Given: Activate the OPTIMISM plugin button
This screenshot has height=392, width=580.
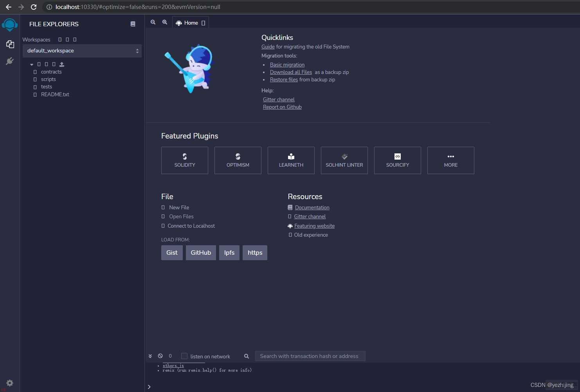Looking at the screenshot, I should coord(238,160).
